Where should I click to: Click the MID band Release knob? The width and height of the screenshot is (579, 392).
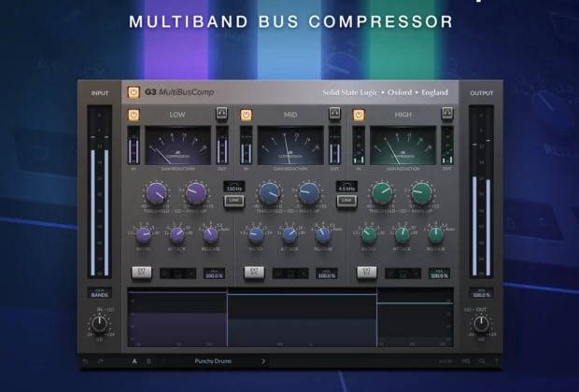click(323, 235)
